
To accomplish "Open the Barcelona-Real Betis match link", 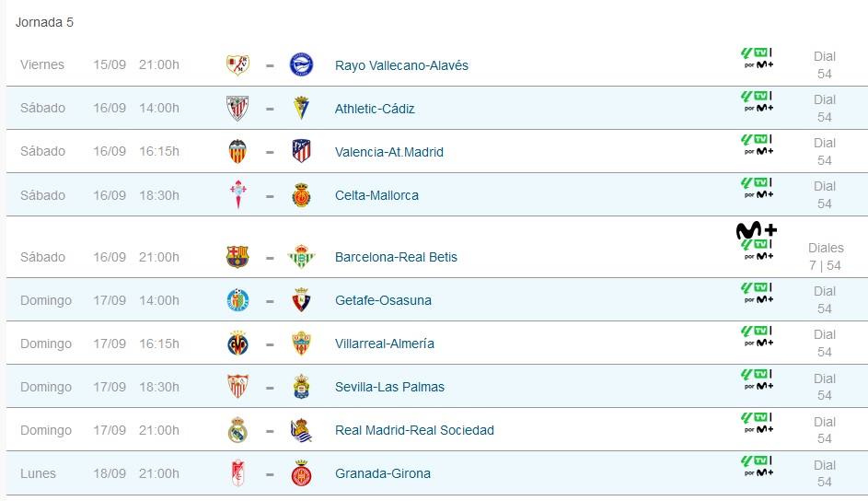I will [x=396, y=257].
